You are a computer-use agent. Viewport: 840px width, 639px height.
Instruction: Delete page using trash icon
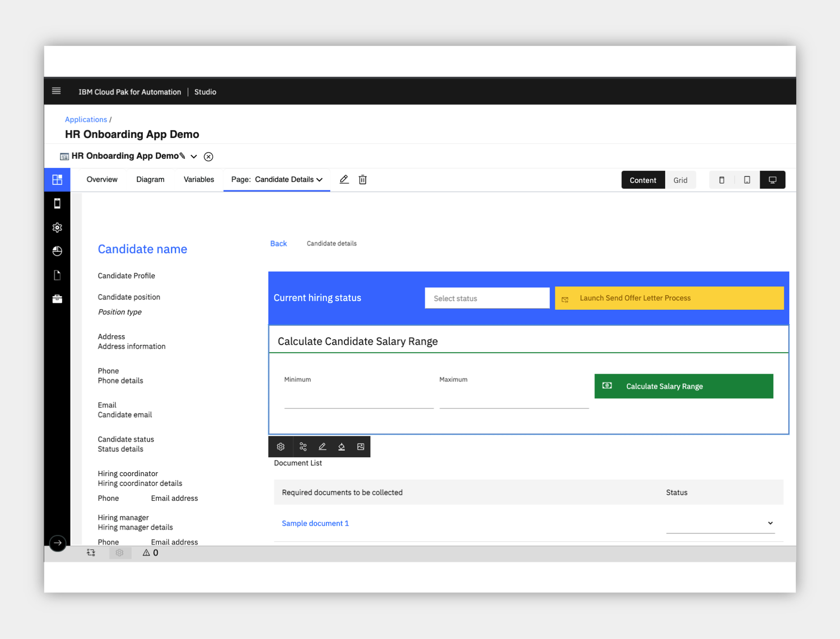(363, 179)
